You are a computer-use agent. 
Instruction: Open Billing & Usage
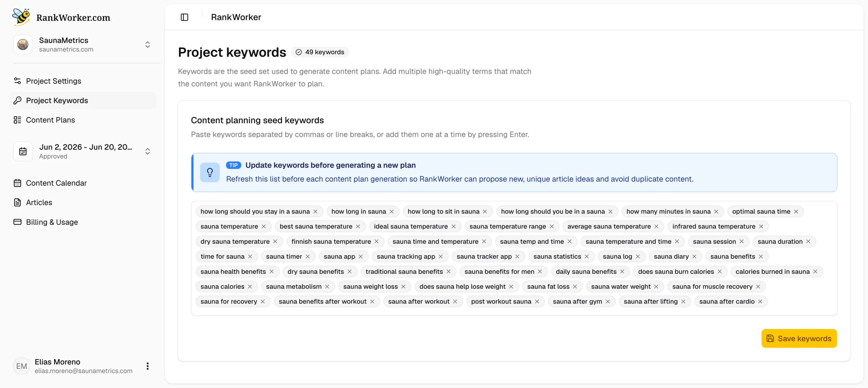point(83,222)
